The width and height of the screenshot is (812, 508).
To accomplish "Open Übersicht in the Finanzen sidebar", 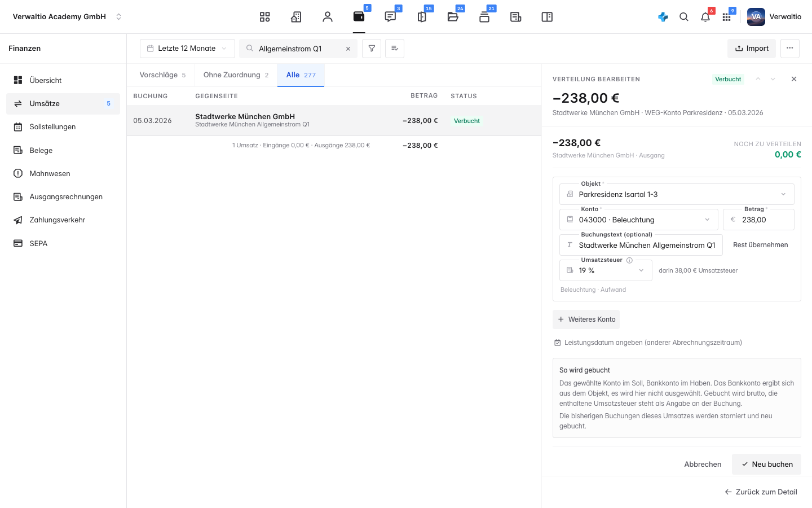I will [x=63, y=80].
